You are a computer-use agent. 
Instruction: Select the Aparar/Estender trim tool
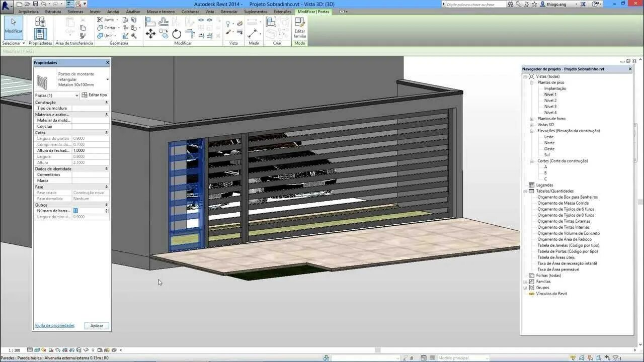190,34
